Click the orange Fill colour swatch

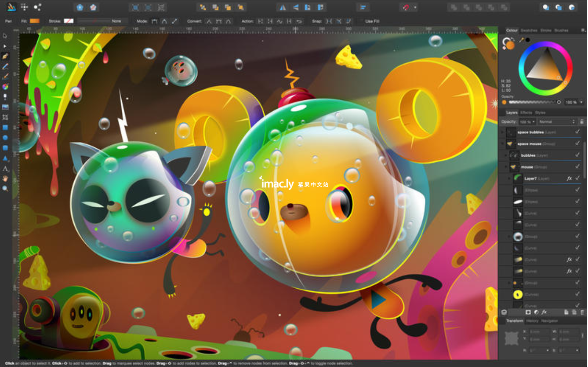click(35, 21)
